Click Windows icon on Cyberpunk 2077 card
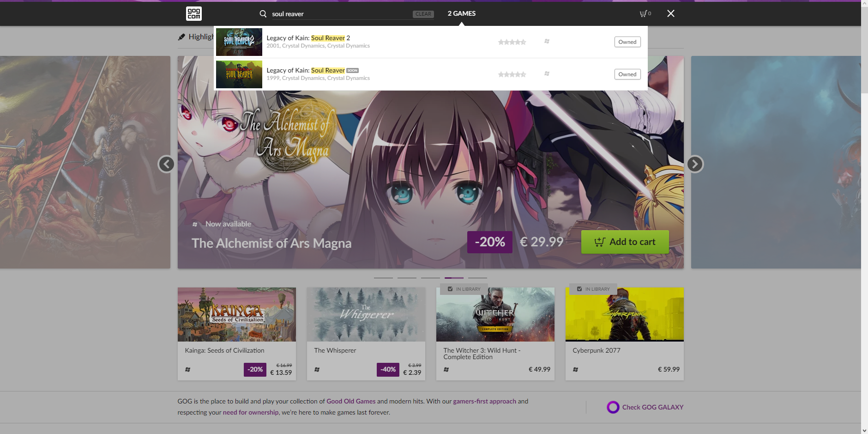 pos(575,369)
